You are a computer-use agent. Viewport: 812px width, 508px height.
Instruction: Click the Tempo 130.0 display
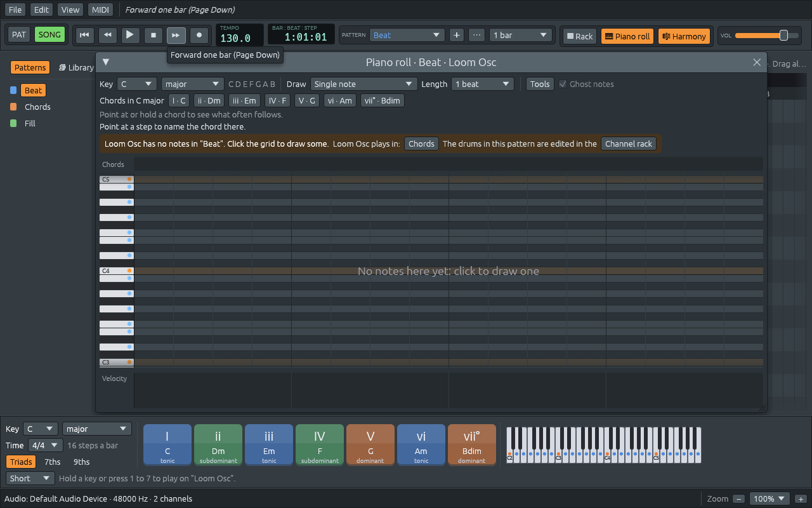pyautogui.click(x=240, y=35)
